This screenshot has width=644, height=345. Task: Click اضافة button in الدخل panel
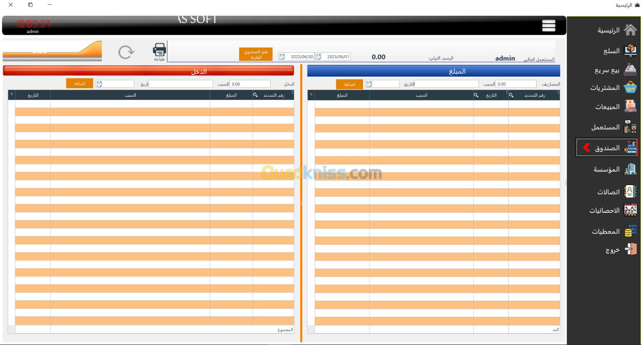pyautogui.click(x=80, y=83)
